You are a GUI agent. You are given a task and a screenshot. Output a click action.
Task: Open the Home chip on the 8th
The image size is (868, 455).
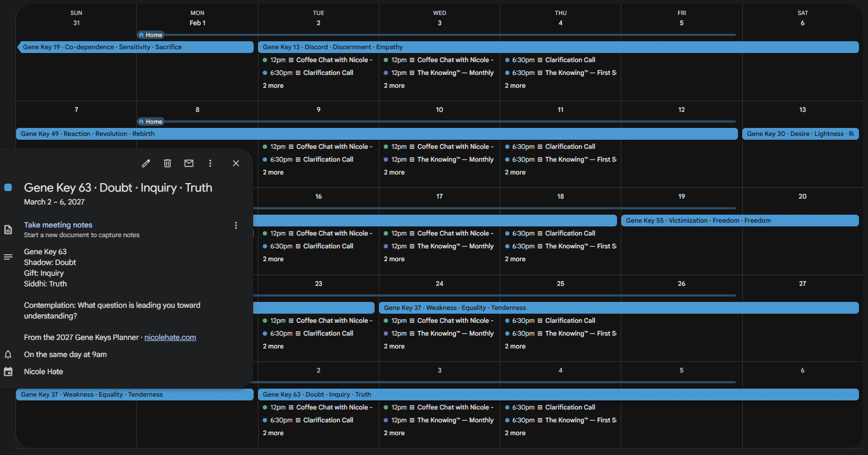(x=150, y=122)
